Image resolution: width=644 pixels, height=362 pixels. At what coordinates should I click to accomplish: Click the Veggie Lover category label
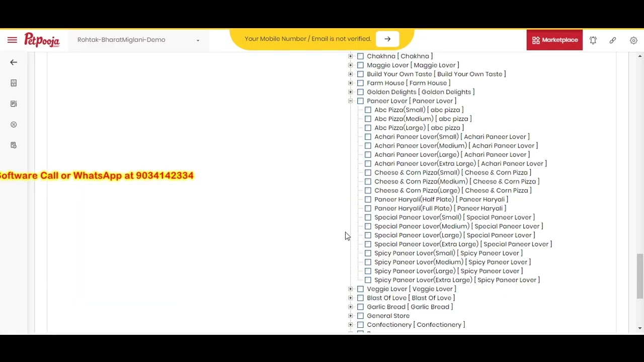(x=412, y=289)
